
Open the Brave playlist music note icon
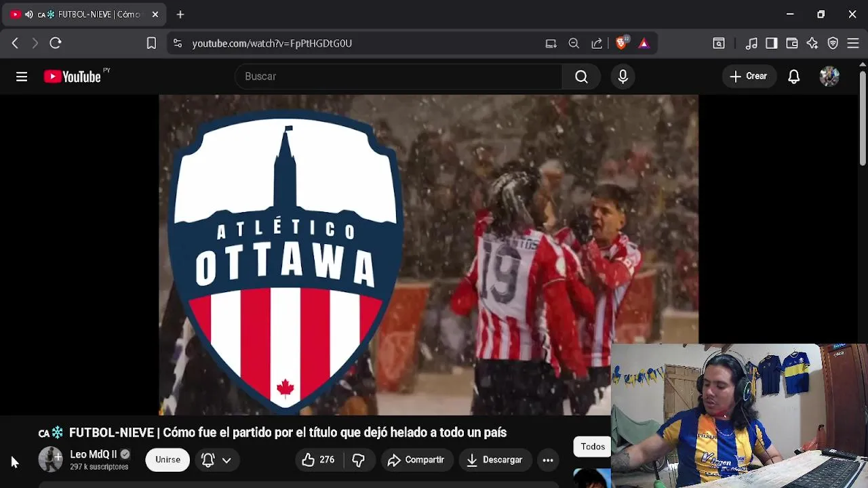(x=751, y=43)
